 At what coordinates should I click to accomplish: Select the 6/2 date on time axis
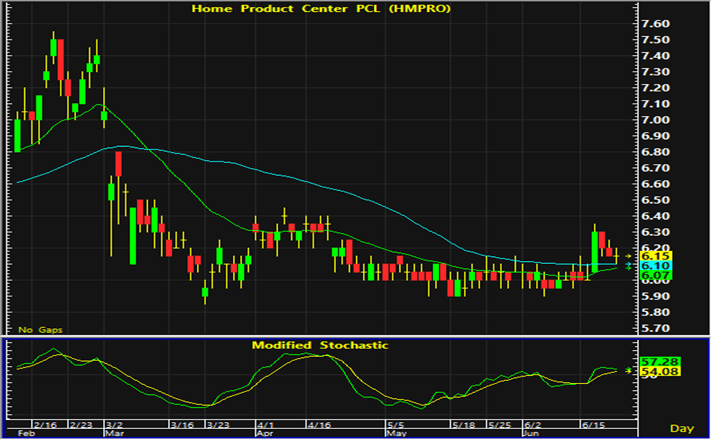533,425
